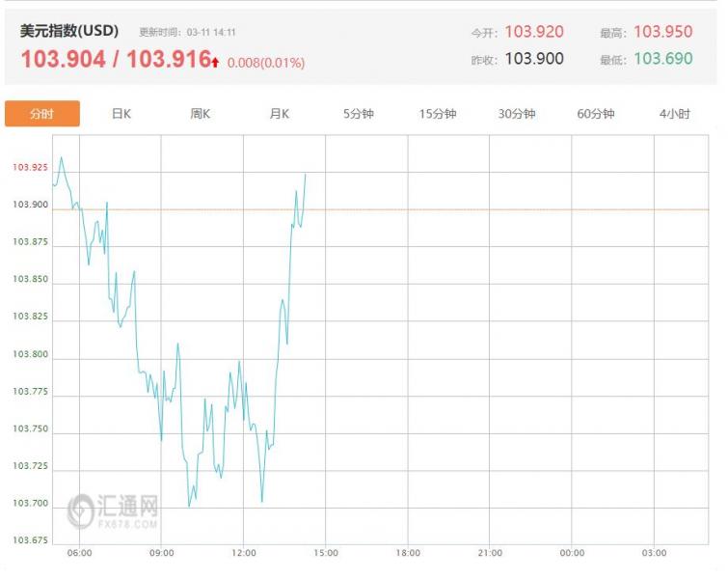Screen dimensions: 728x579
Task: Show the 月K monthly chart
Action: [x=280, y=114]
